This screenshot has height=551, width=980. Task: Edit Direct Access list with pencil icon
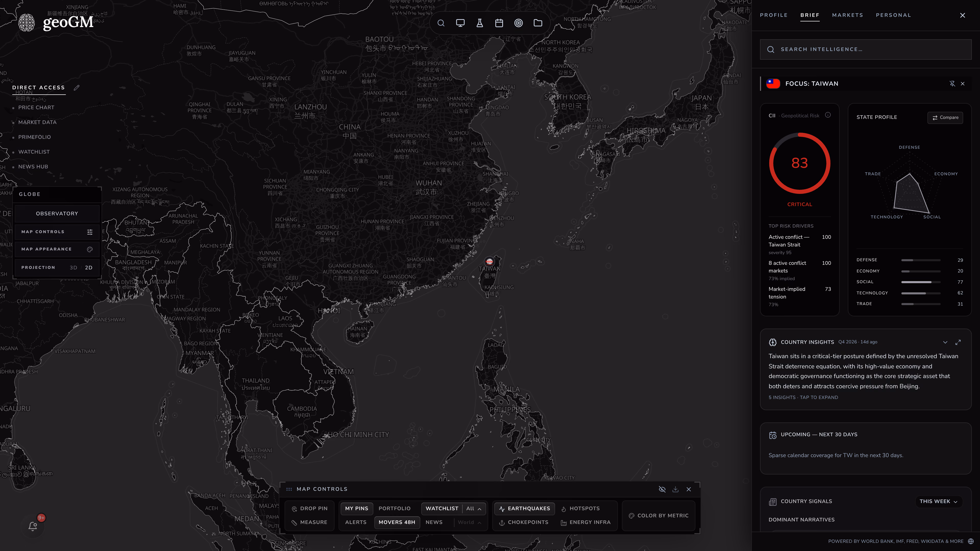pos(77,88)
